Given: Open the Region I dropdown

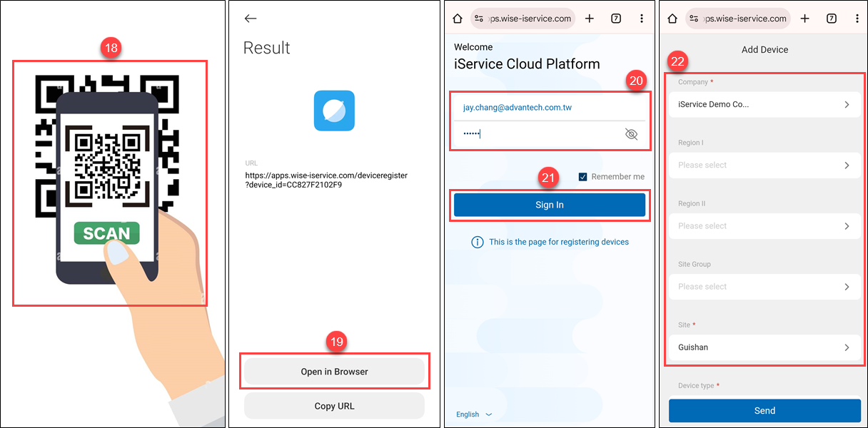Looking at the screenshot, I should 764,165.
